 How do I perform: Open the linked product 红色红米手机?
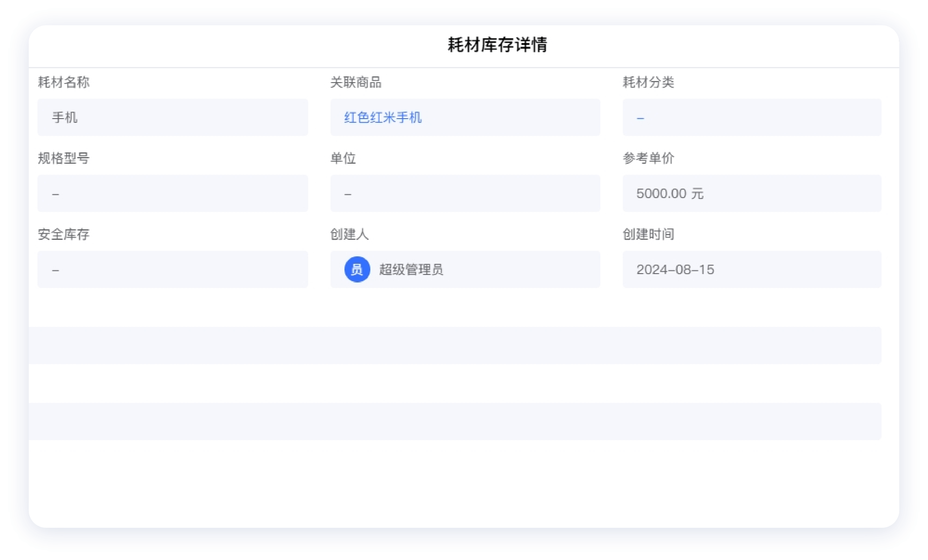point(383,117)
